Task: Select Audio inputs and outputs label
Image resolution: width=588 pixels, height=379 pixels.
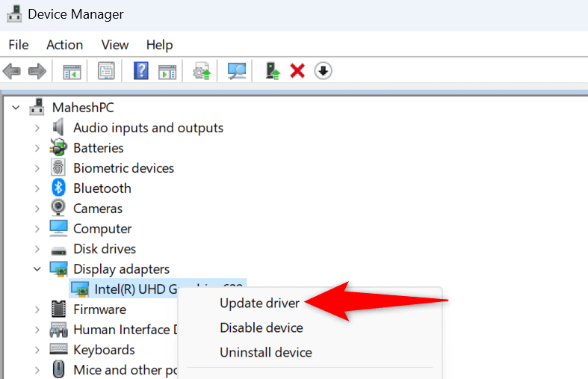Action: (x=148, y=128)
